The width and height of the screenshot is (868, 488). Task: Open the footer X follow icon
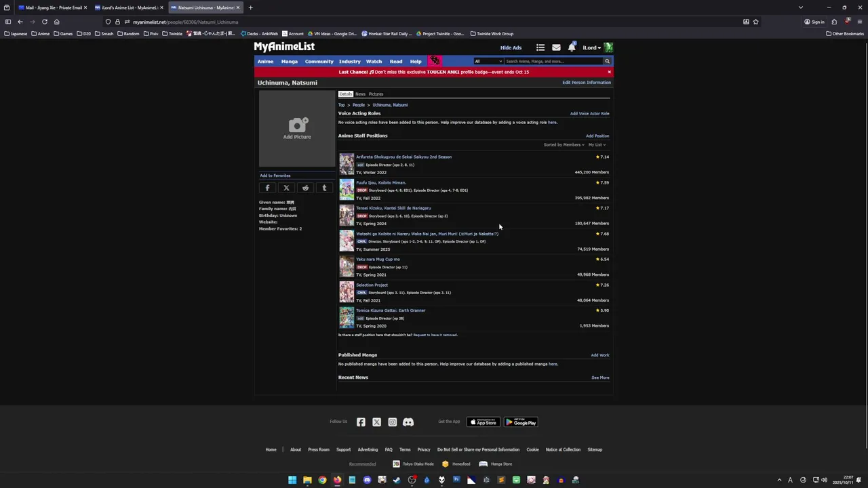pyautogui.click(x=376, y=422)
